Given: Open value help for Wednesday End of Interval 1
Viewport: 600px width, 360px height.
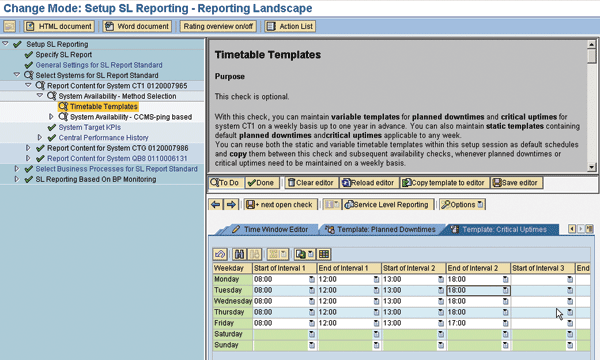Looking at the screenshot, I should [376, 301].
